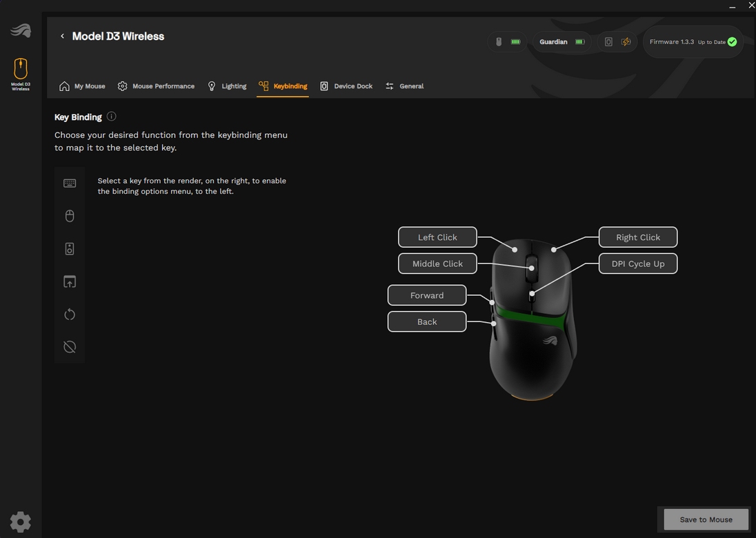Check the mouse battery indicator
The height and width of the screenshot is (538, 756).
507,42
